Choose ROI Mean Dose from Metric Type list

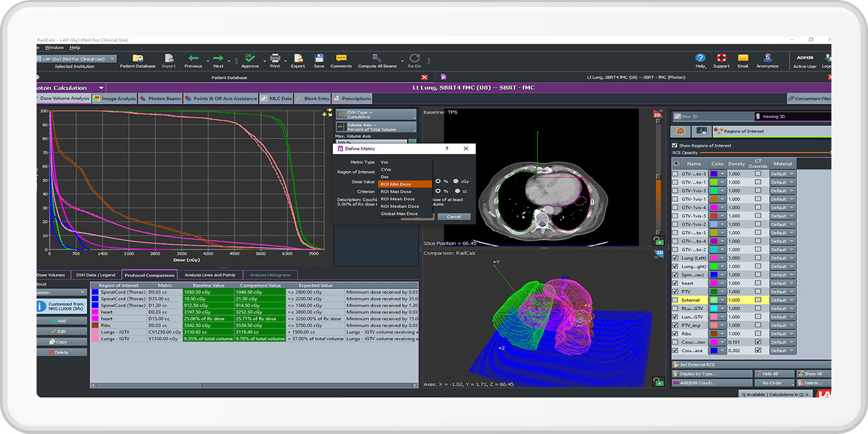click(x=399, y=199)
